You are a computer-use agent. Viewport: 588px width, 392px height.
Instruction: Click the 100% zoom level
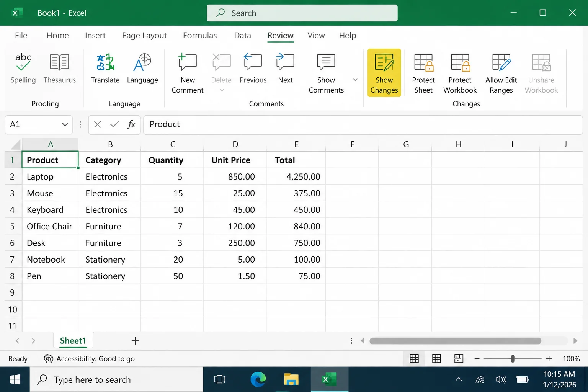pyautogui.click(x=571, y=359)
